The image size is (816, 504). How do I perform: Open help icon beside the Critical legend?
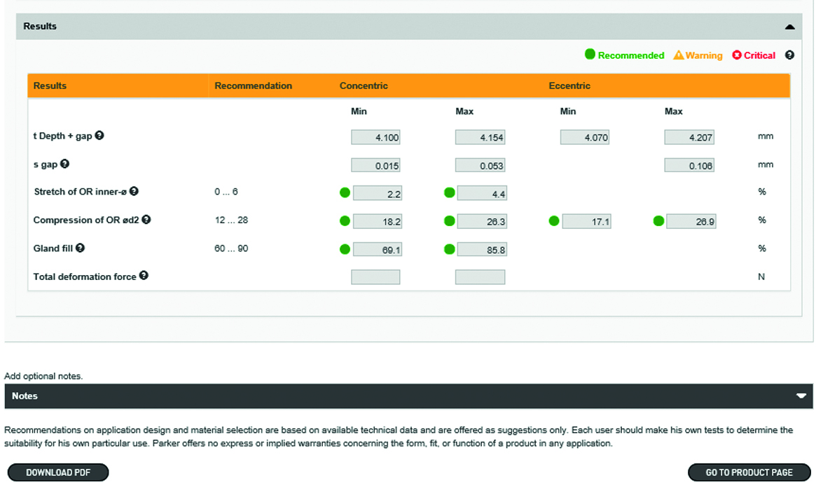789,55
